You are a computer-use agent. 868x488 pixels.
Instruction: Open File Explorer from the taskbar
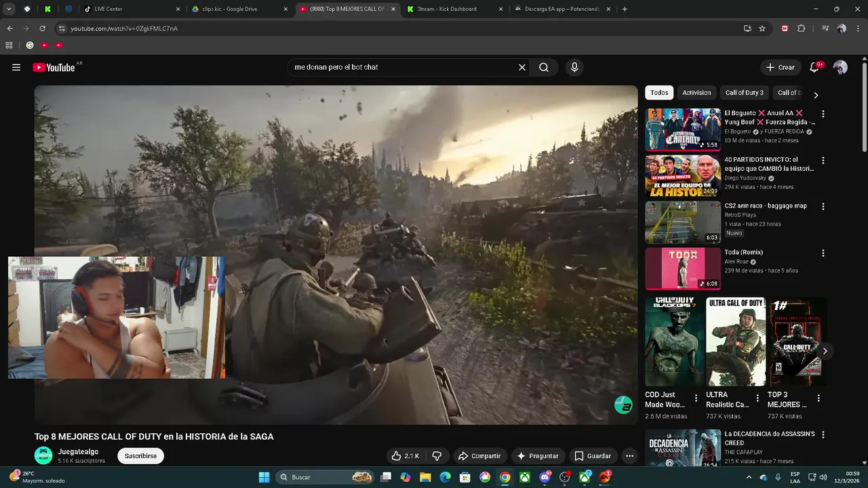pyautogui.click(x=425, y=477)
